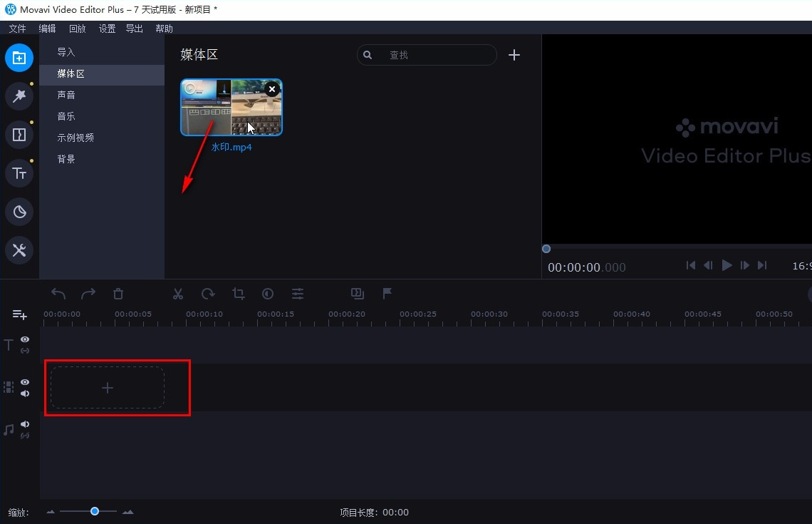Open the 回放 menu
The width and height of the screenshot is (812, 524).
77,29
